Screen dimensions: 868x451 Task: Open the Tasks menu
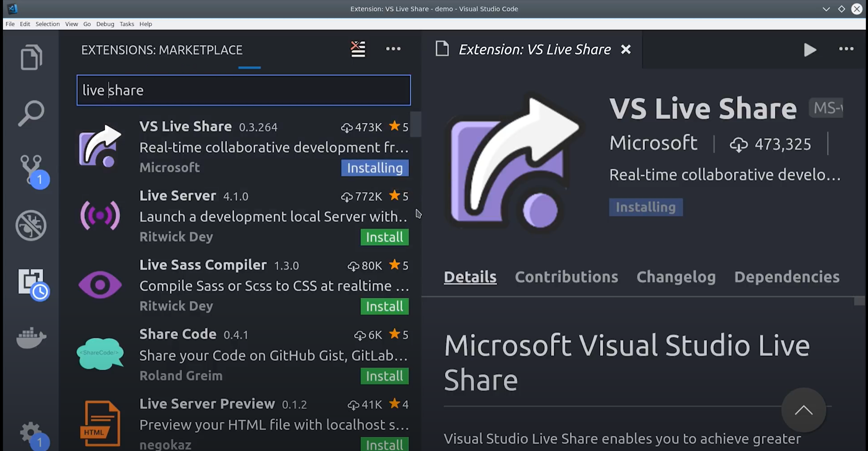click(126, 24)
